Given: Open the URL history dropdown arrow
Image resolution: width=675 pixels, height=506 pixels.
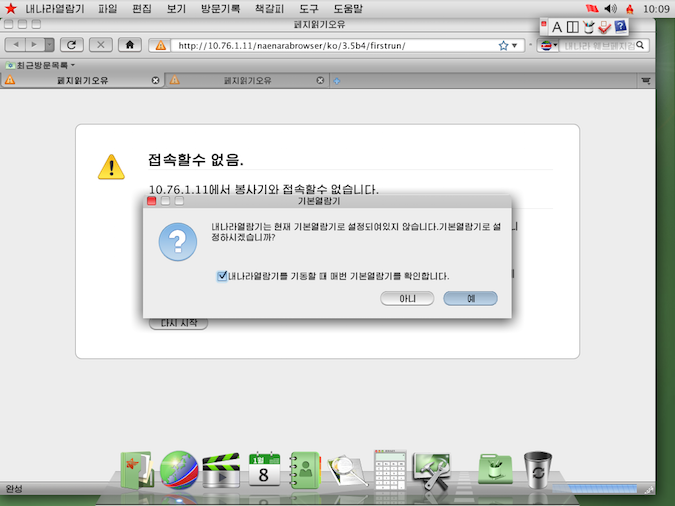Looking at the screenshot, I should pos(515,45).
